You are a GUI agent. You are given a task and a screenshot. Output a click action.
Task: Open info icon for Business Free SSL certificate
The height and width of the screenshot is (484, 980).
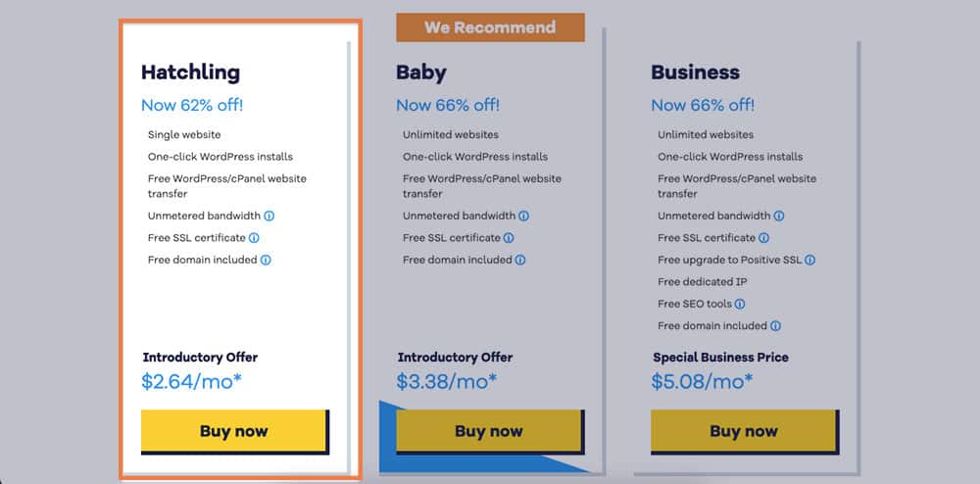tap(763, 238)
